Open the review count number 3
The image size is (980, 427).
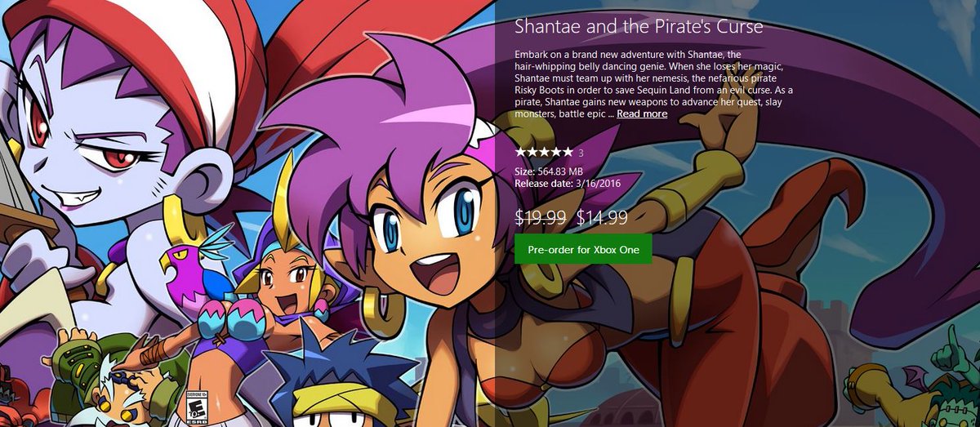(581, 153)
